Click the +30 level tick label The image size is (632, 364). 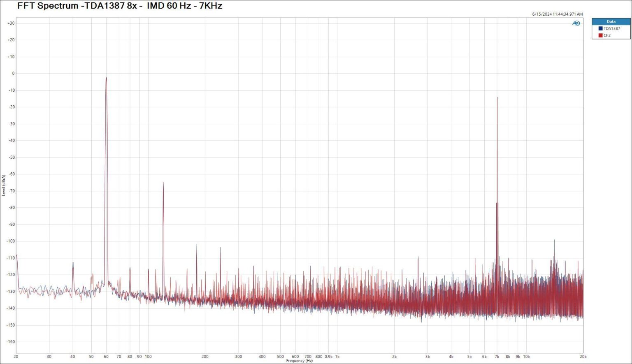[x=11, y=23]
